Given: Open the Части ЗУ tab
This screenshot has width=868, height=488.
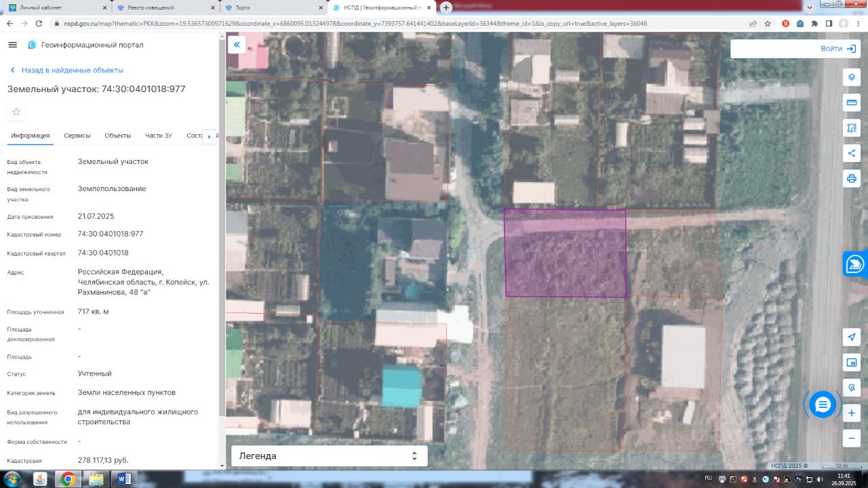Looking at the screenshot, I should click(x=159, y=136).
